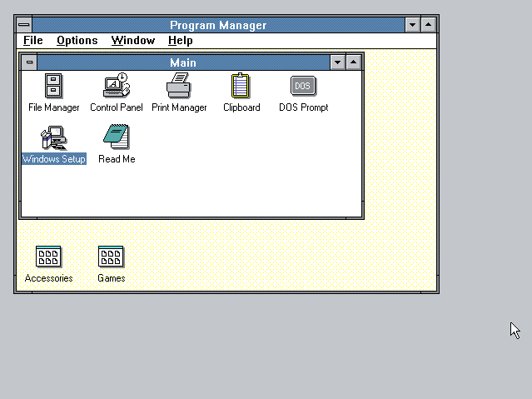This screenshot has width=532, height=399.
Task: Click the Program Manager title bar
Action: click(218, 25)
